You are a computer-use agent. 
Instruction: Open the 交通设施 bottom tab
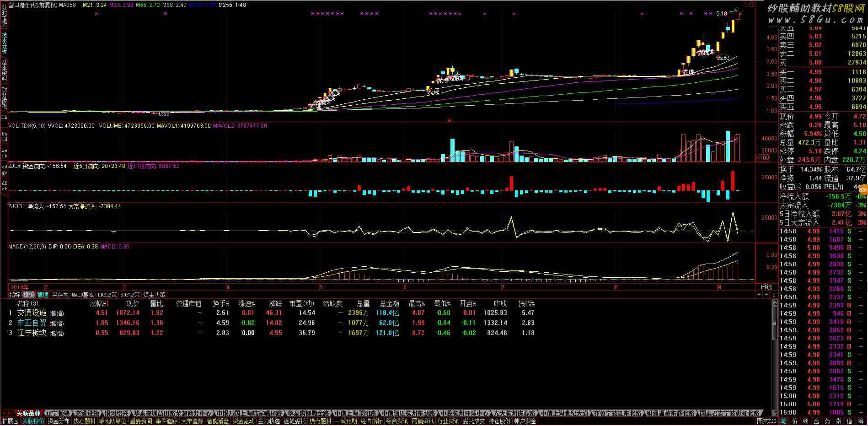click(87, 413)
